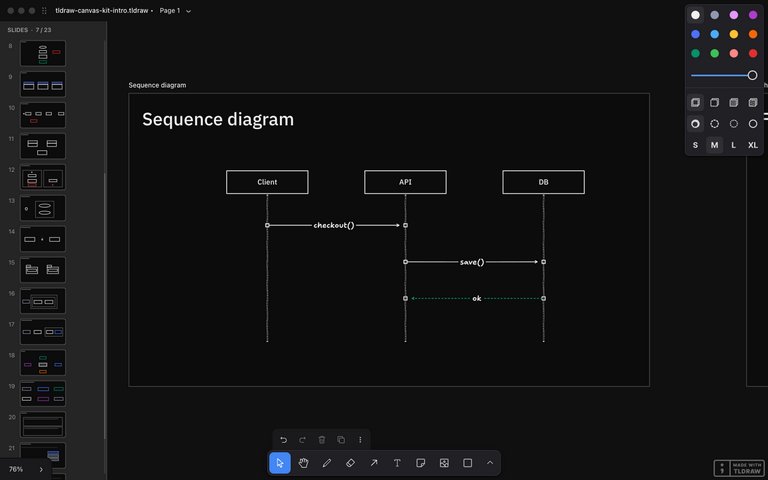Select the Hand pan tool
Screen dimensions: 768x480
303,463
